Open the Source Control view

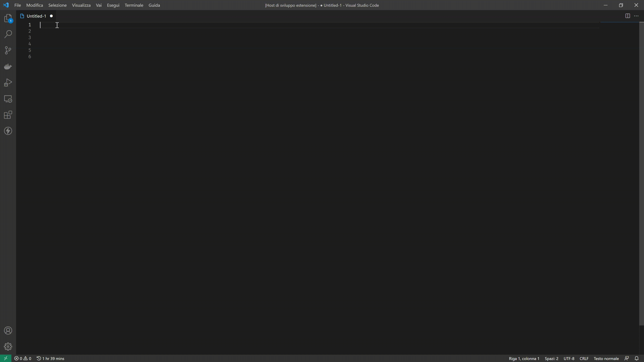[8, 50]
